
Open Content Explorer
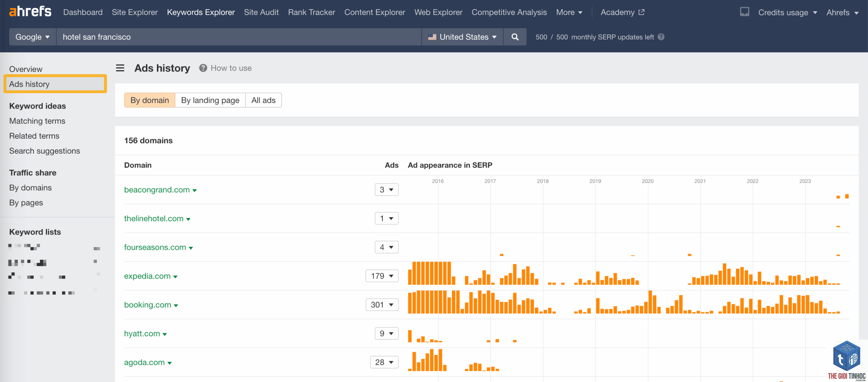tap(375, 12)
